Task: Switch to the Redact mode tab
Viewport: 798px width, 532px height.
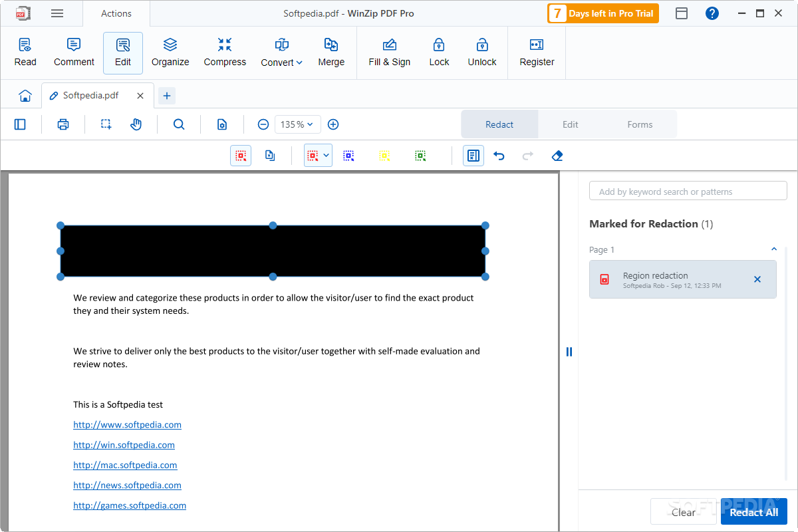Action: pyautogui.click(x=499, y=124)
